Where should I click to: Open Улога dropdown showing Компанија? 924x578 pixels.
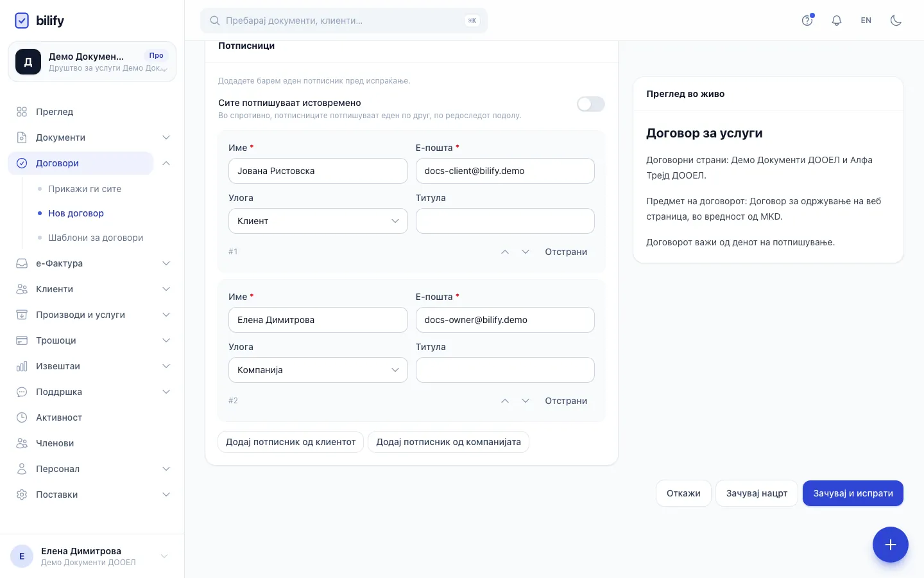[x=318, y=370]
